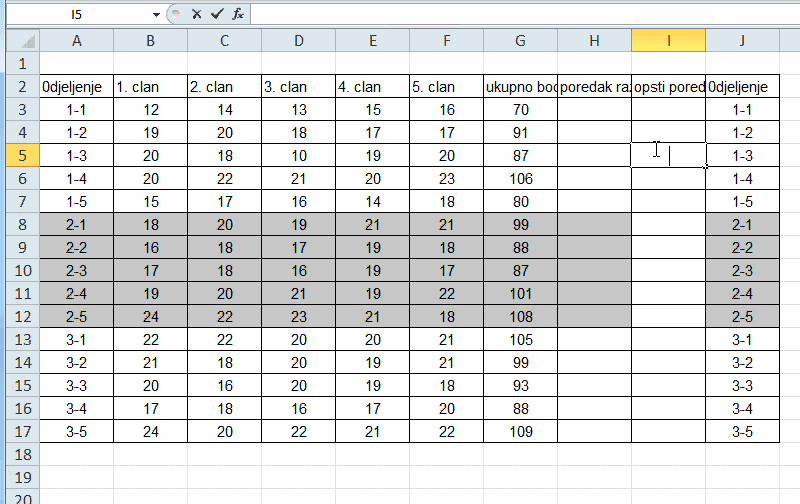Select the highlighted column I header
Screen dimensions: 800x504
tap(668, 41)
